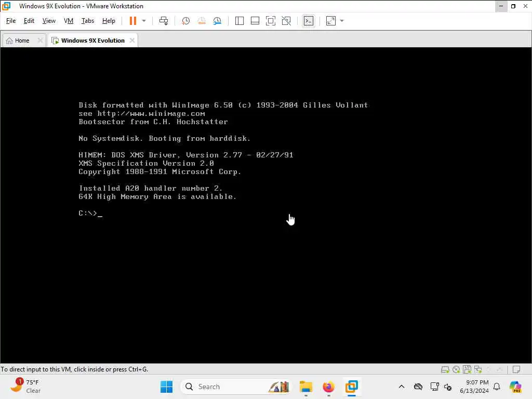Screen dimensions: 532x399
Task: Open the Help menu
Action: tap(109, 21)
